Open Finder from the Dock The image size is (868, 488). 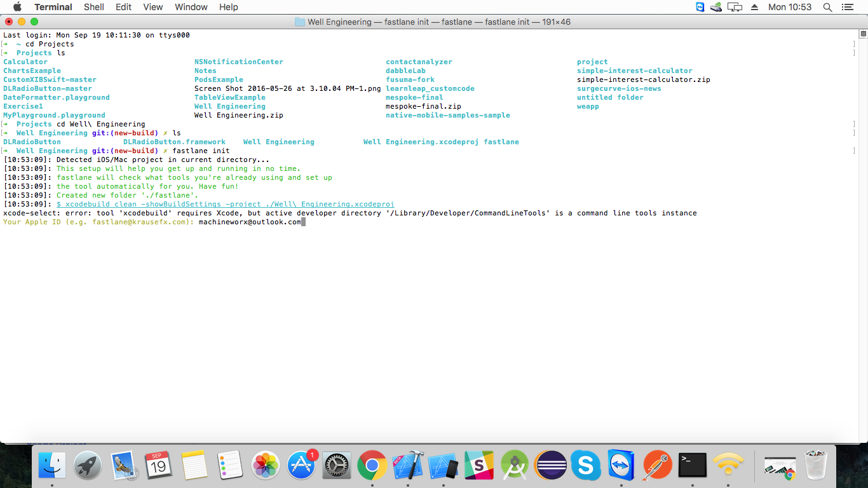(x=52, y=466)
